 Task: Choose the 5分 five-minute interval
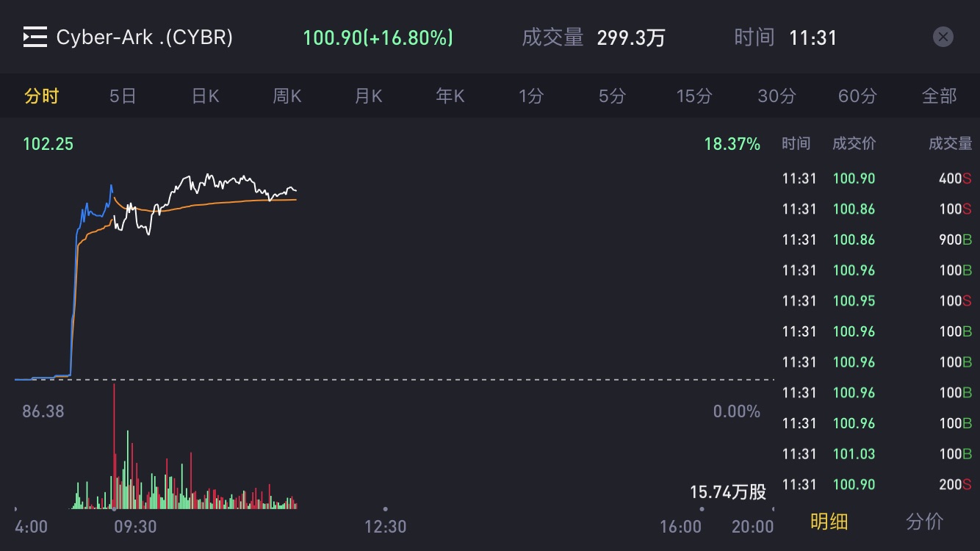click(612, 96)
